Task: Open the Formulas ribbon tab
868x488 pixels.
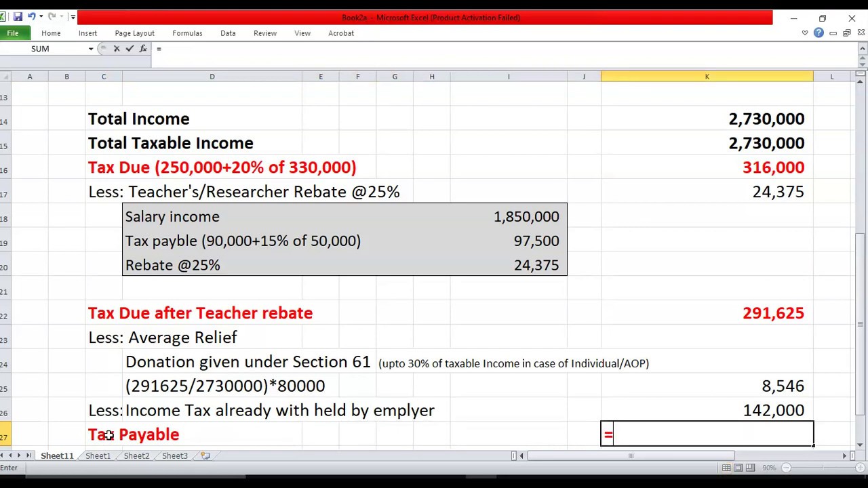Action: pyautogui.click(x=187, y=33)
